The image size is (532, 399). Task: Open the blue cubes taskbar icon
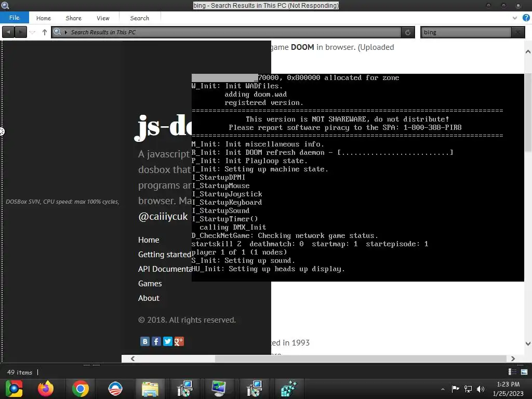(289, 389)
